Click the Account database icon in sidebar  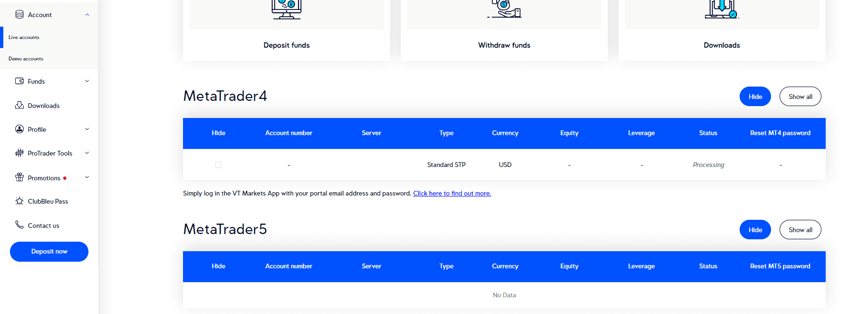click(19, 14)
